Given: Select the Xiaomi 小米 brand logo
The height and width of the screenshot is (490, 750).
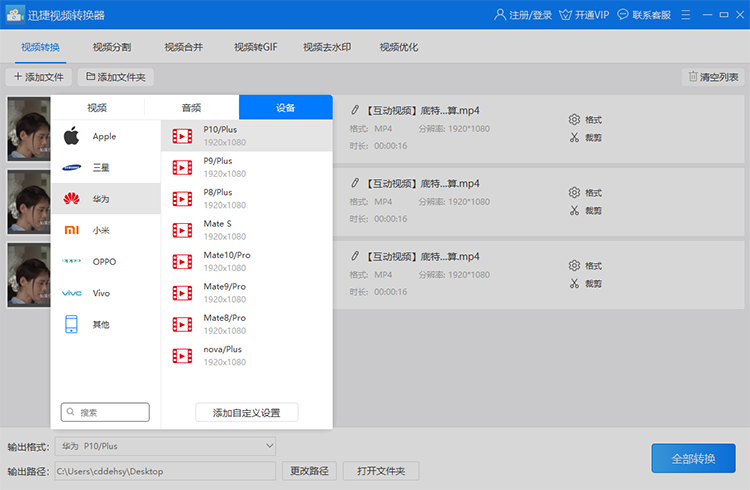Looking at the screenshot, I should tap(71, 230).
